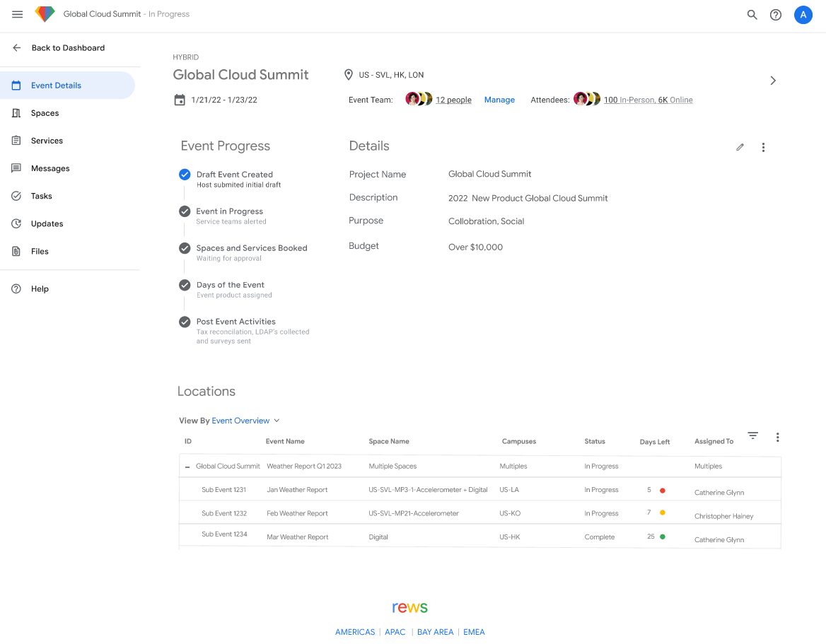This screenshot has height=644, width=826.
Task: Open the View By Event Overview dropdown
Action: tap(245, 421)
